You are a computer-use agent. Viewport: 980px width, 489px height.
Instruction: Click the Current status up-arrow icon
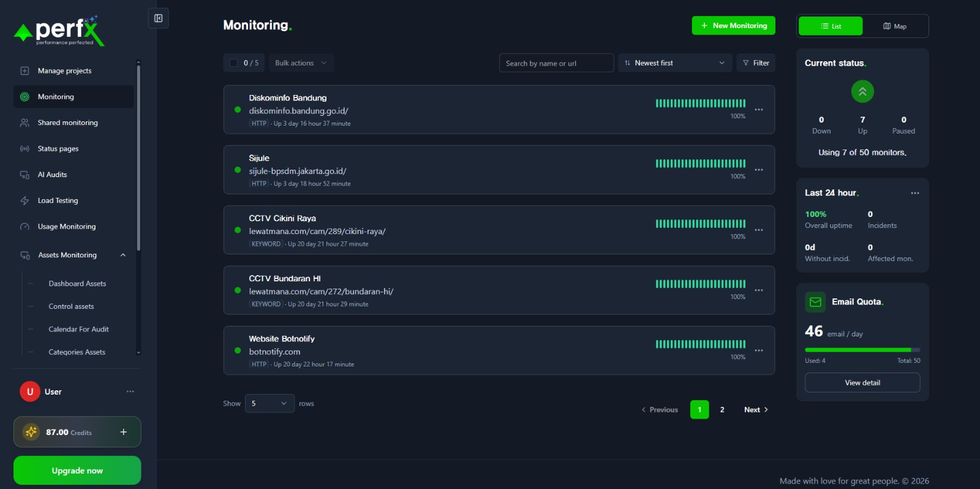point(862,91)
